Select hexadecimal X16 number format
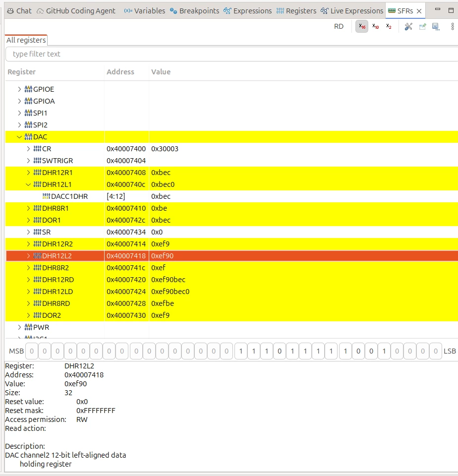The height and width of the screenshot is (476, 458). click(x=362, y=27)
